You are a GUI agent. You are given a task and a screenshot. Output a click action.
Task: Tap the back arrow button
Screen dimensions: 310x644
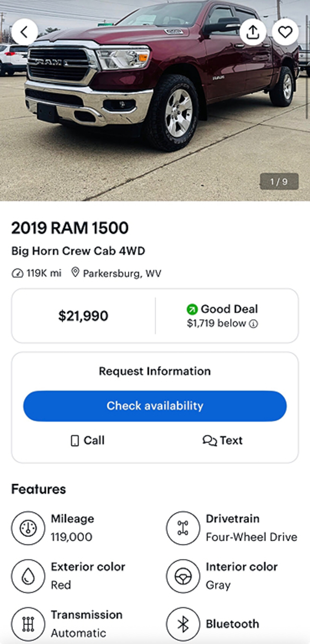pyautogui.click(x=25, y=32)
